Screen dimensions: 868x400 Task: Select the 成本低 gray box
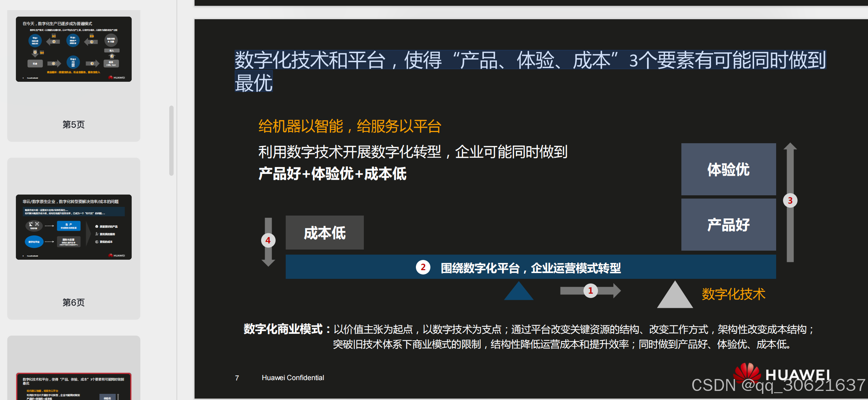[324, 233]
